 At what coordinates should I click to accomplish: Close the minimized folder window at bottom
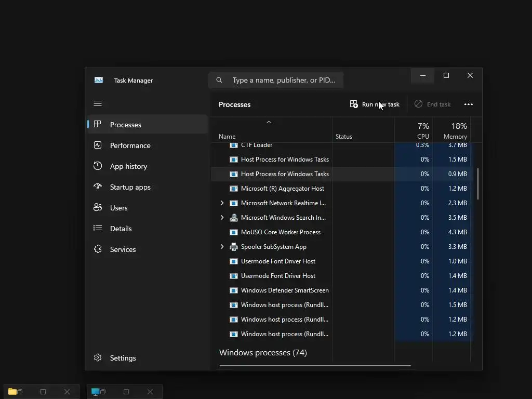67,392
